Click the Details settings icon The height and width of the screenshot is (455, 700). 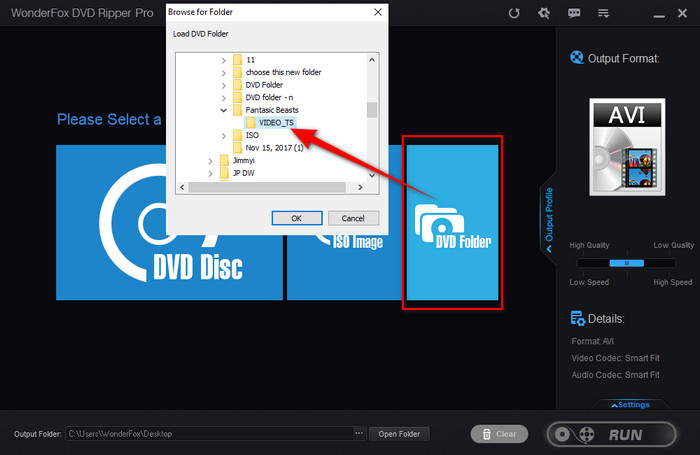pyautogui.click(x=578, y=318)
